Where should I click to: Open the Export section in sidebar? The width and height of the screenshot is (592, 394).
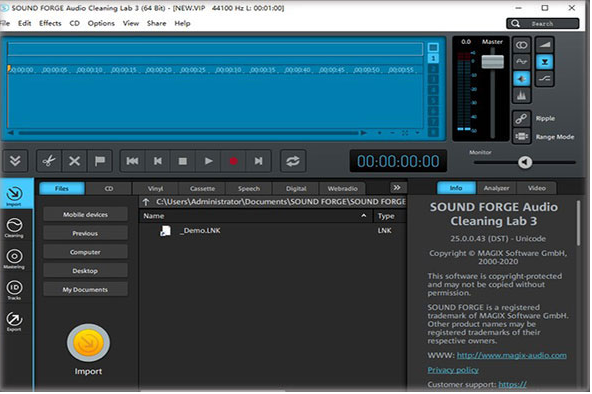click(x=14, y=322)
